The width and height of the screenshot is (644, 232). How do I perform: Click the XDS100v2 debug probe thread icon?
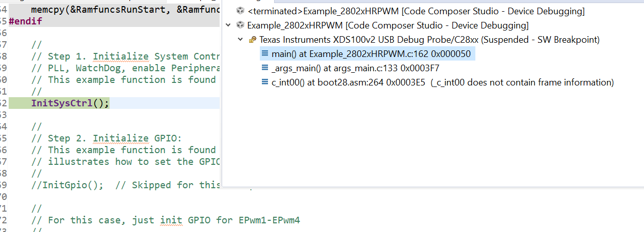tap(252, 40)
